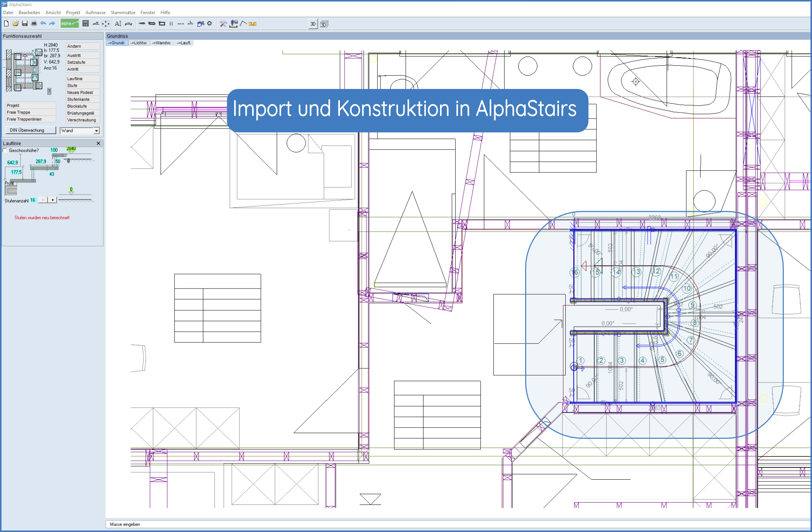This screenshot has height=532, width=812.
Task: Increase Stufenanzahl with plus button
Action: 52,200
